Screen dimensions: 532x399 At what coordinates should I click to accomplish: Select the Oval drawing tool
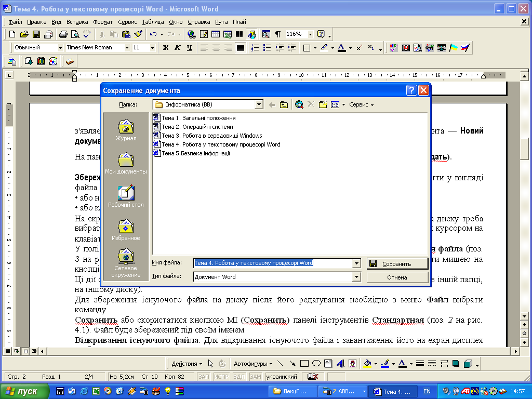click(316, 364)
